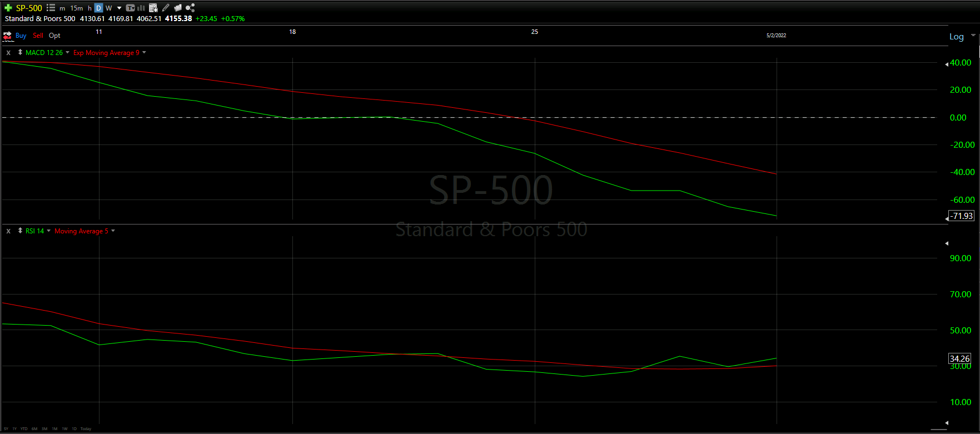Click the arrow marker left of -71.93
The height and width of the screenshot is (434, 980).
[947, 219]
